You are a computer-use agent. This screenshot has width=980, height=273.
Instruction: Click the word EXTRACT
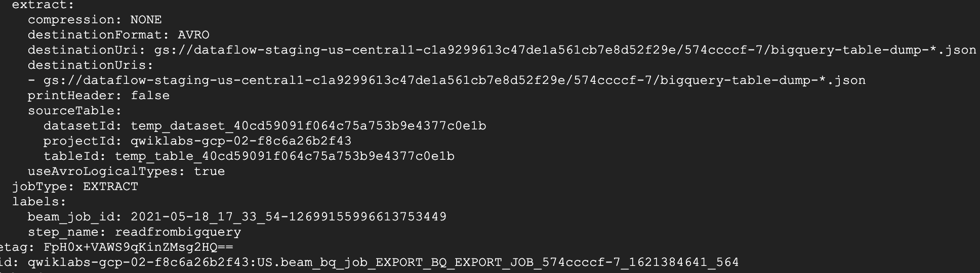pyautogui.click(x=110, y=187)
